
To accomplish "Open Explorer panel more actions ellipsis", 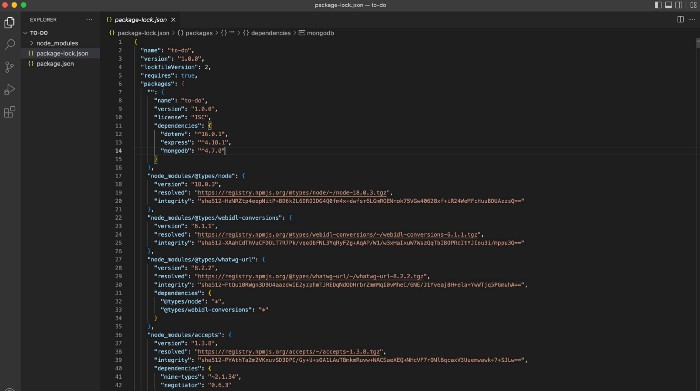I will pyautogui.click(x=89, y=20).
